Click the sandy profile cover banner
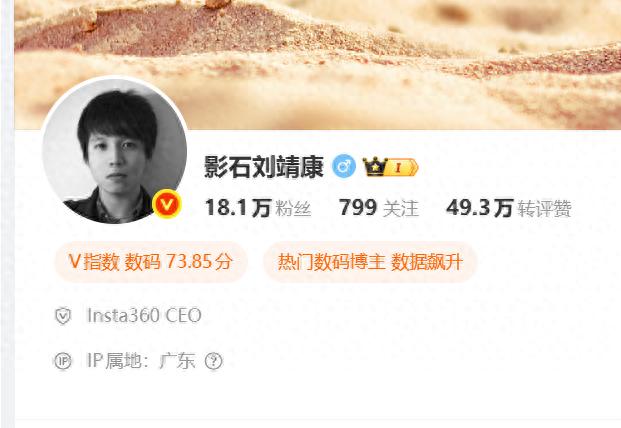 coord(318,65)
